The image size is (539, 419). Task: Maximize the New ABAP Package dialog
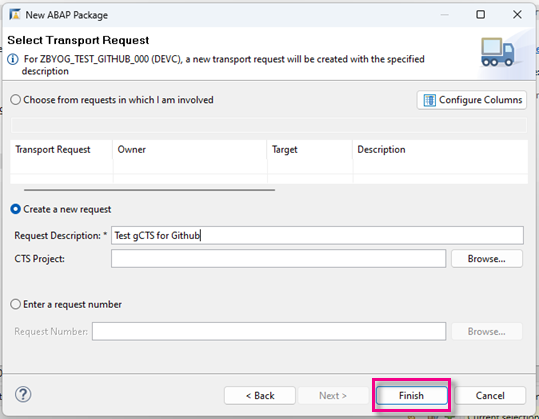click(481, 14)
